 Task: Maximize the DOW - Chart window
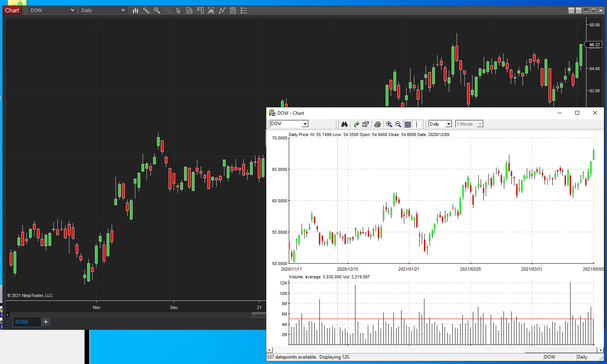tap(577, 113)
